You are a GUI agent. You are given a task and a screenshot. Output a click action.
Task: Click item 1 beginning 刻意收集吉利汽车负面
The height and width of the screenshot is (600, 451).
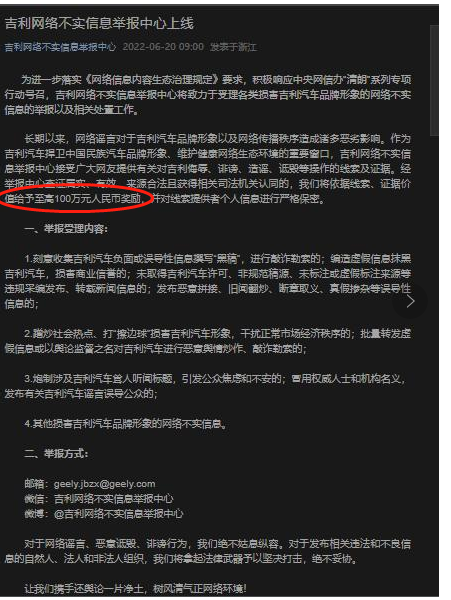point(208,281)
